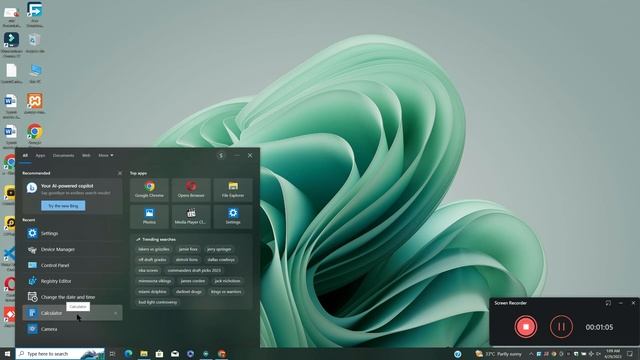This screenshot has height=360, width=640.
Task: Open the Settings tile in Top apps
Action: coord(233,216)
